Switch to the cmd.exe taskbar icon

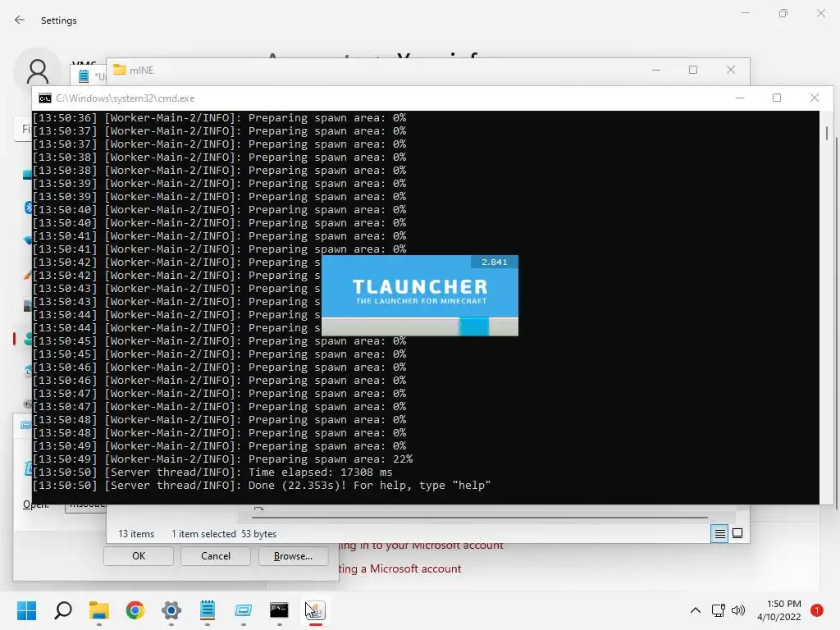coord(279,610)
